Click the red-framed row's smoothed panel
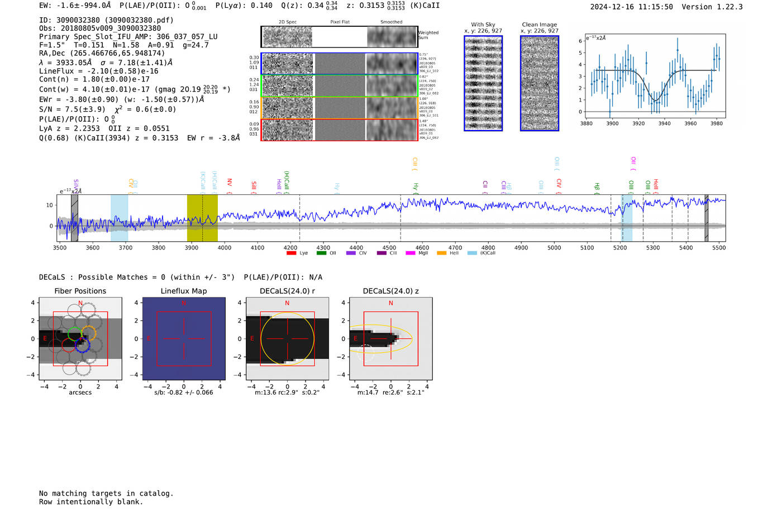Image resolution: width=782 pixels, height=532 pixels. point(392,130)
